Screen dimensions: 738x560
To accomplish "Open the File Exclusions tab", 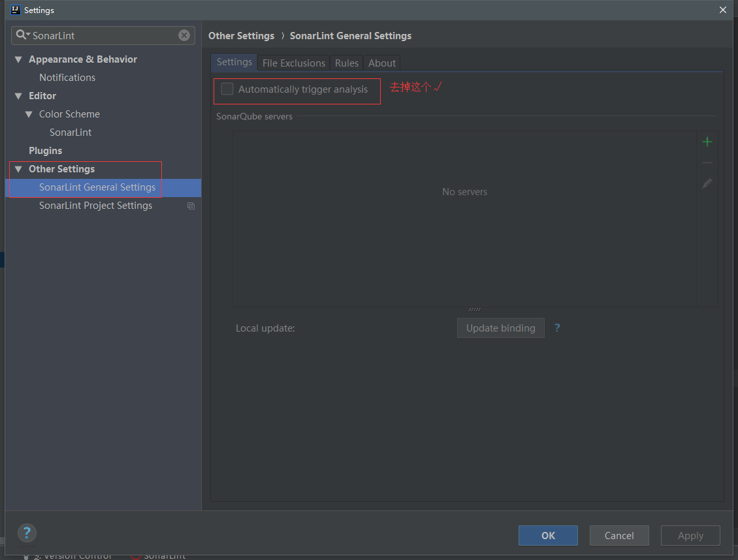I will (294, 63).
